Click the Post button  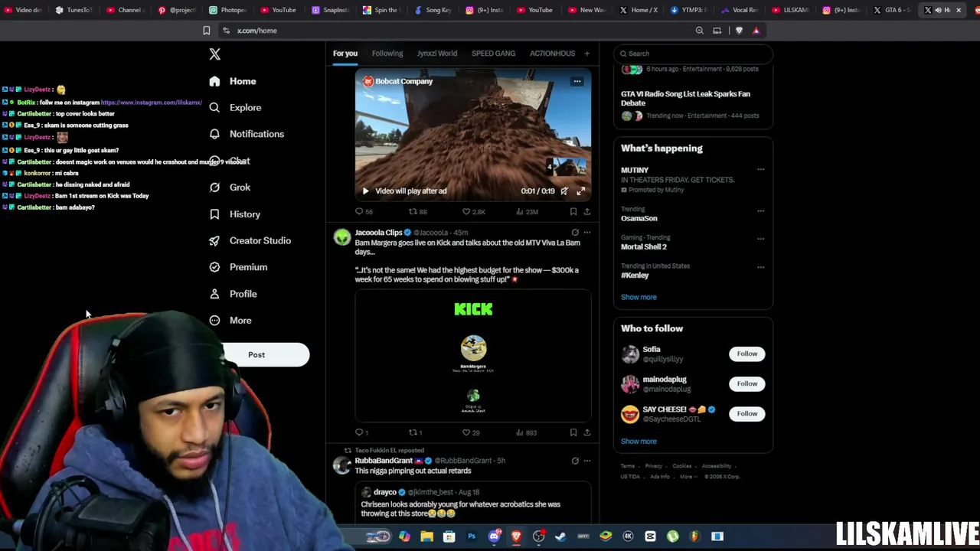coord(265,355)
